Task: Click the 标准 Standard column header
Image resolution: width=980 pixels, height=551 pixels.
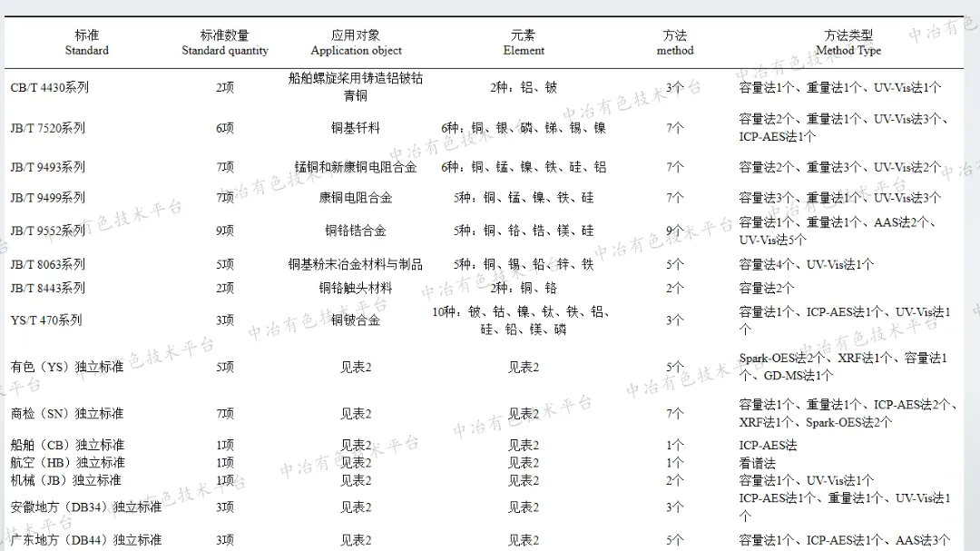Action: pyautogui.click(x=87, y=43)
